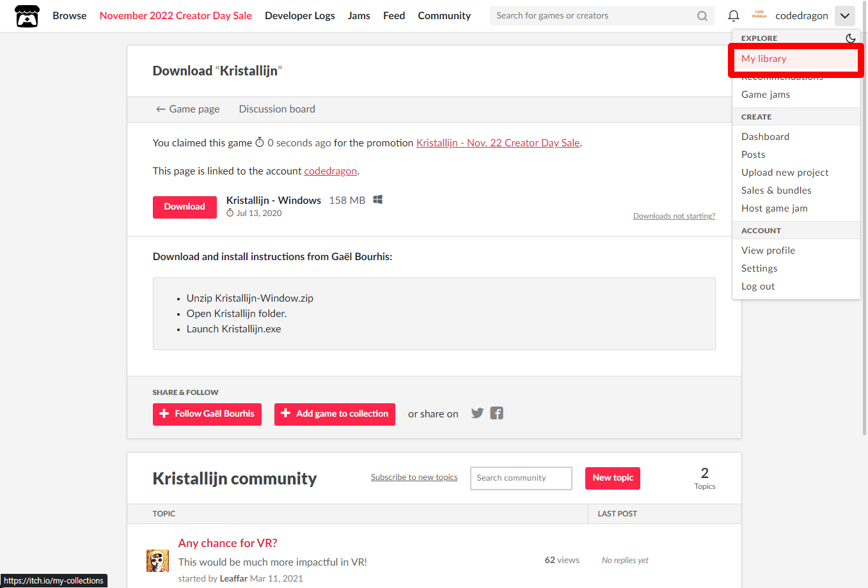This screenshot has width=868, height=588.
Task: Toggle dark mode moon icon
Action: [850, 38]
